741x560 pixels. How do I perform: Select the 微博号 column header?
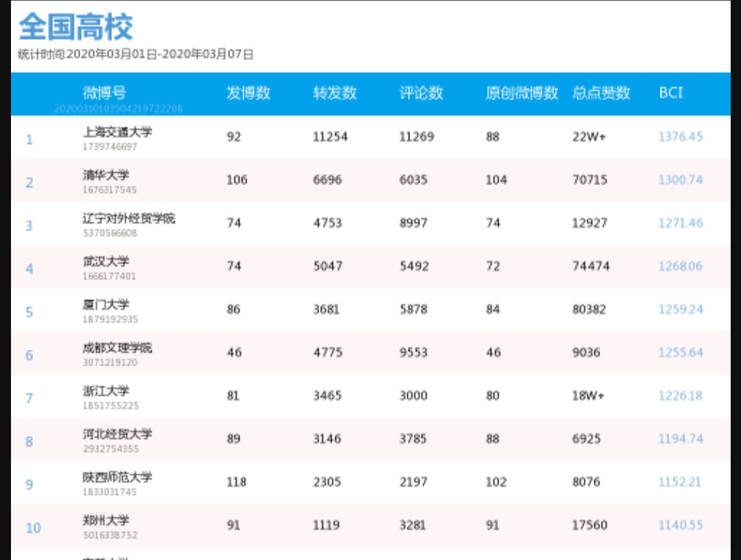pyautogui.click(x=104, y=93)
